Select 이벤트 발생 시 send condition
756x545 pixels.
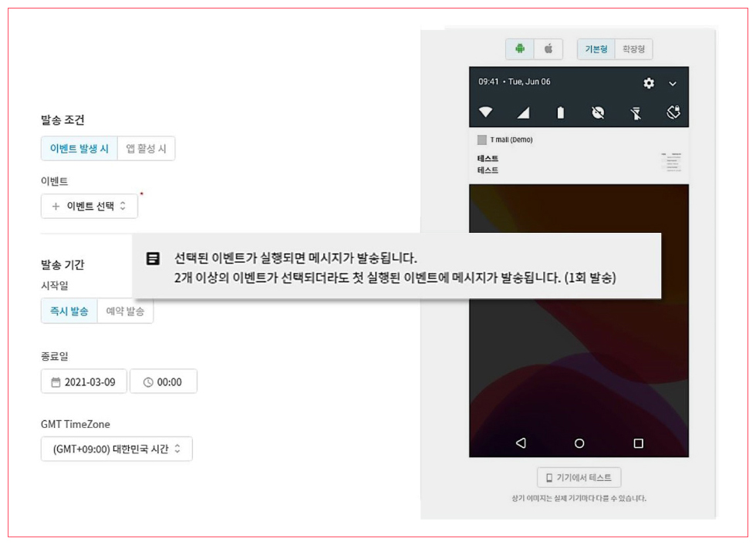pyautogui.click(x=79, y=149)
